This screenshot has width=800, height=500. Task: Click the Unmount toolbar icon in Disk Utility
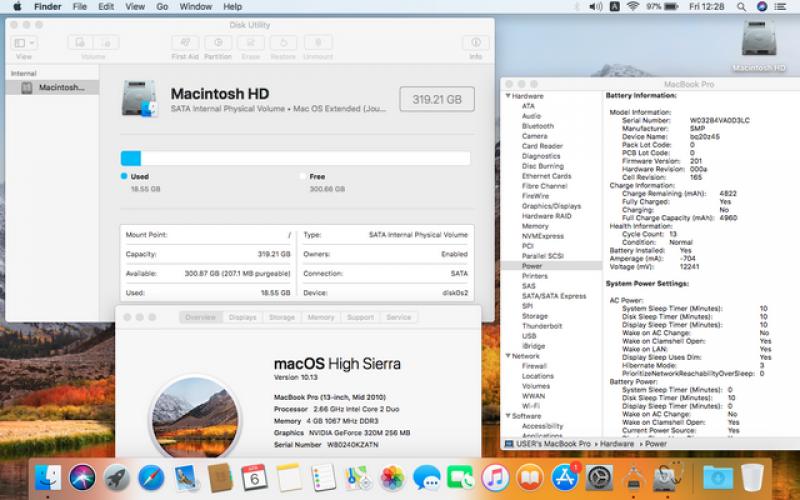318,43
